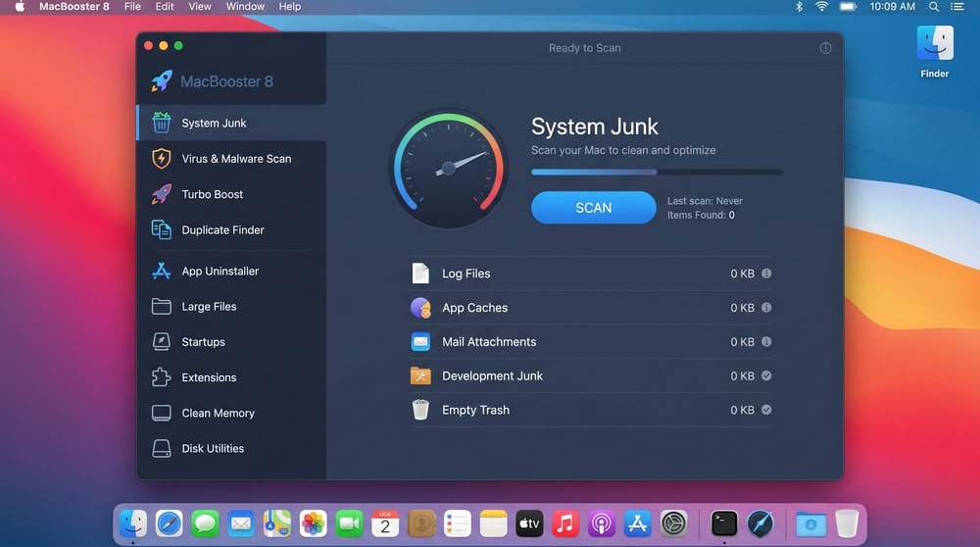Click the 'Last scan: Never' text
The height and width of the screenshot is (547, 980).
[705, 201]
